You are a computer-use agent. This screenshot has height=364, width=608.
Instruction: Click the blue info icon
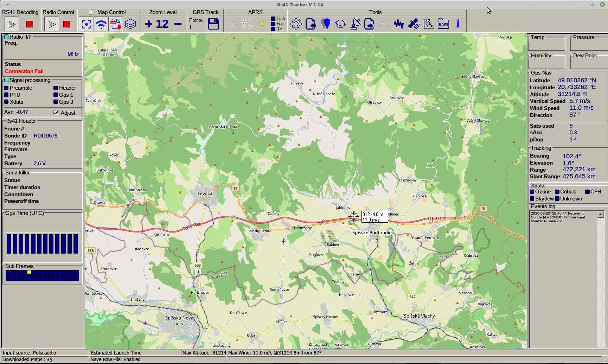point(458,24)
